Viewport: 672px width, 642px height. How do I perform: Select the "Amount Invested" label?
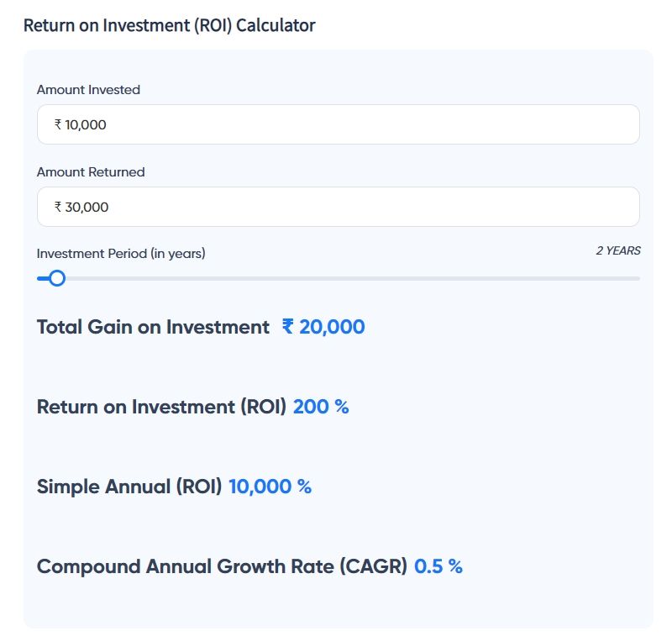(x=88, y=90)
